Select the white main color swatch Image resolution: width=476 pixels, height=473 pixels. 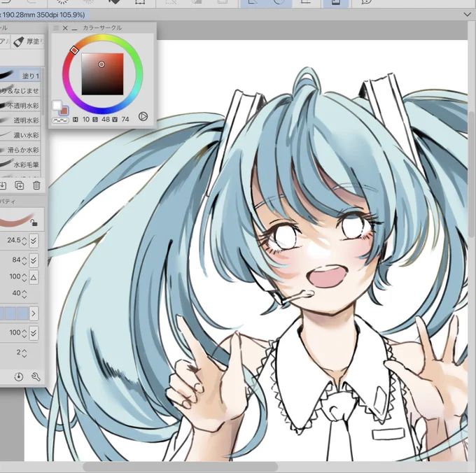pos(57,106)
